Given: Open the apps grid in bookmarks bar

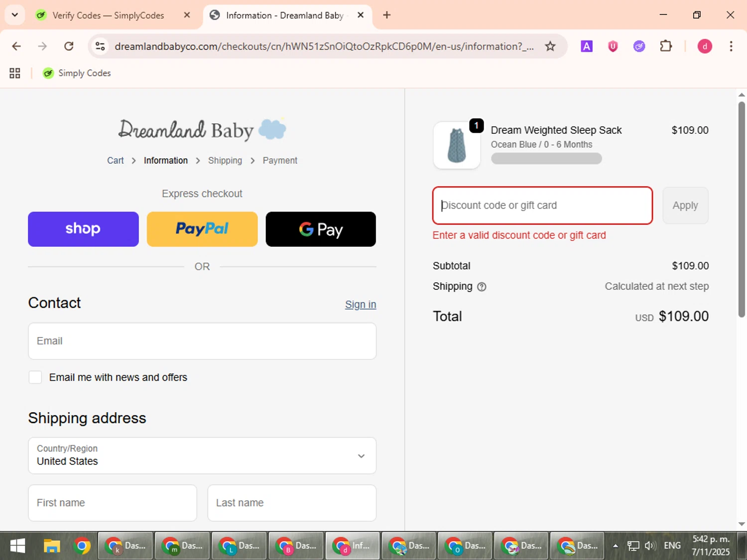Looking at the screenshot, I should tap(15, 73).
